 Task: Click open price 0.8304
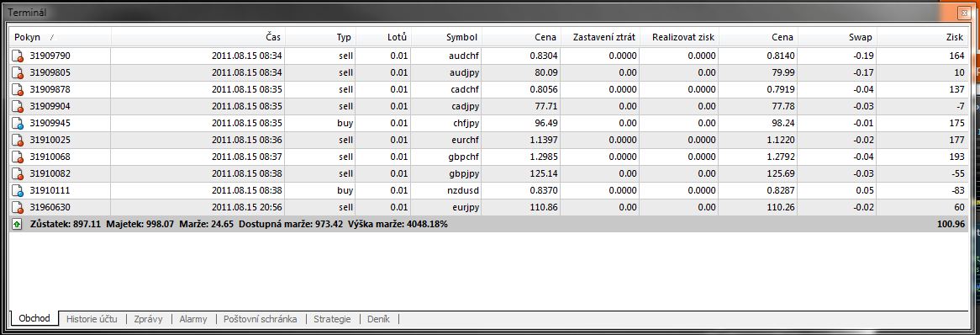543,56
